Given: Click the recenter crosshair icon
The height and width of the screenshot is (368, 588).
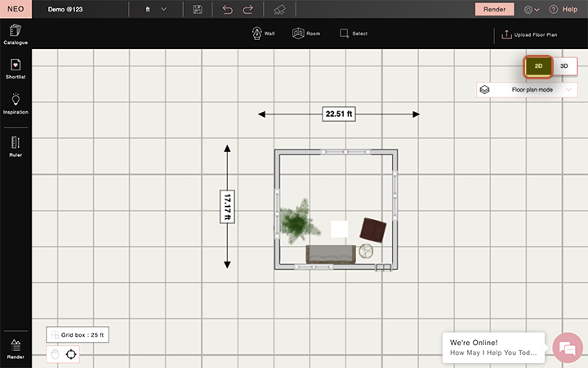Looking at the screenshot, I should pos(71,354).
